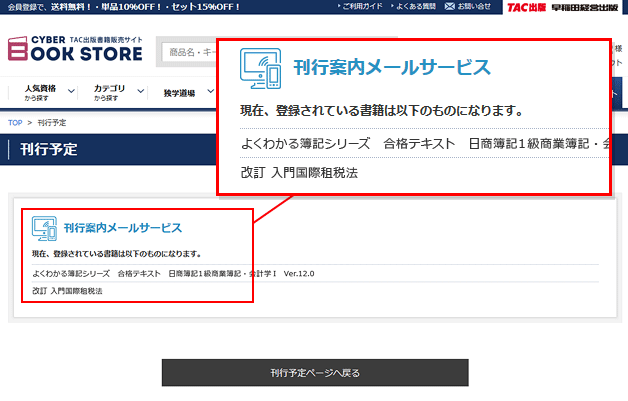Screen dimensions: 628x401
Task: Click the お問い合せ envelope icon
Action: click(x=450, y=6)
